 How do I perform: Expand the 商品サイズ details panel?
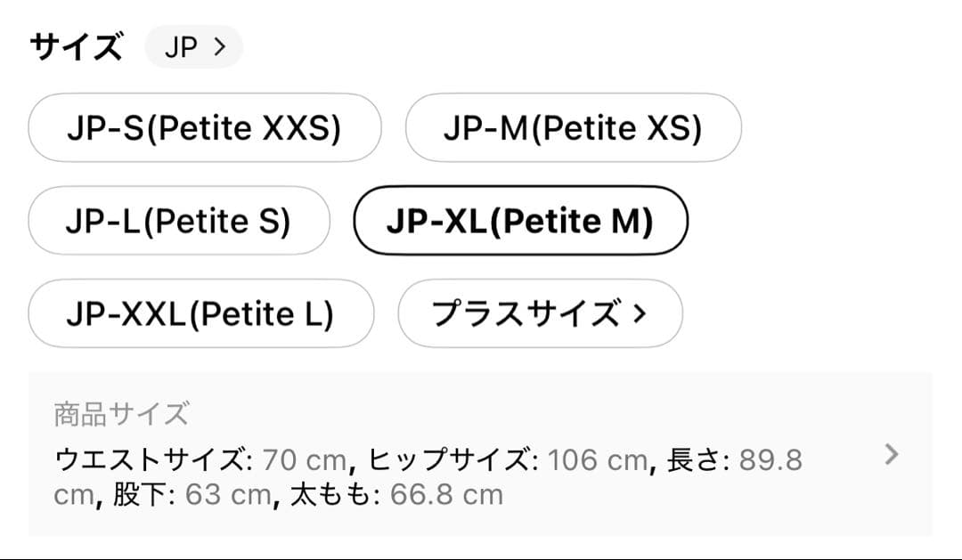click(x=481, y=454)
